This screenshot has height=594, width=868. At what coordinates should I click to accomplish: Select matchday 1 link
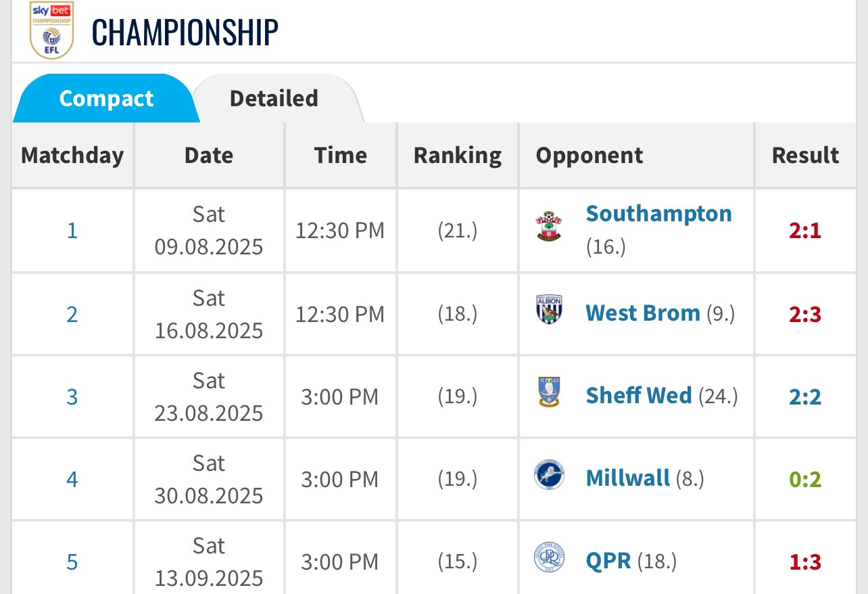pos(72,231)
